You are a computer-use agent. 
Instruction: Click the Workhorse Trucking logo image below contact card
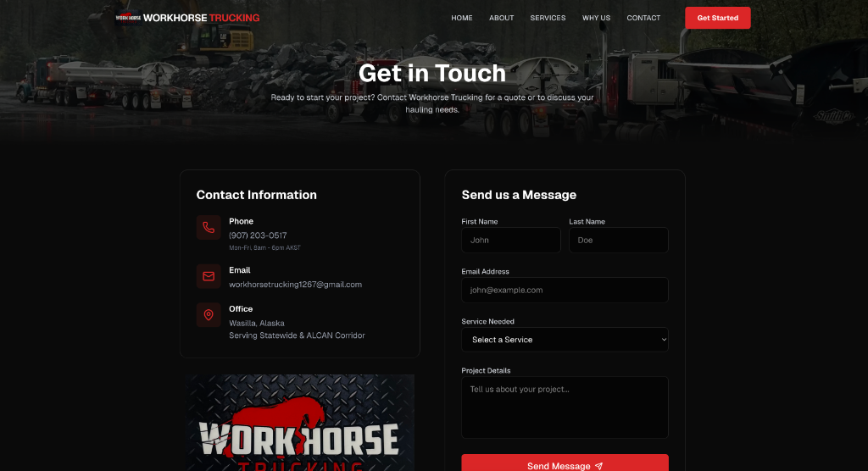(300, 423)
